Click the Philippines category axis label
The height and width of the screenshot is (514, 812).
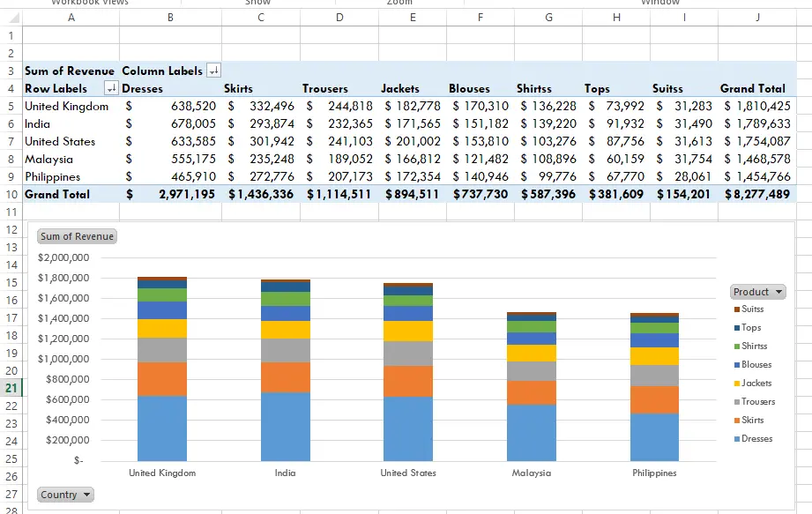click(x=654, y=473)
